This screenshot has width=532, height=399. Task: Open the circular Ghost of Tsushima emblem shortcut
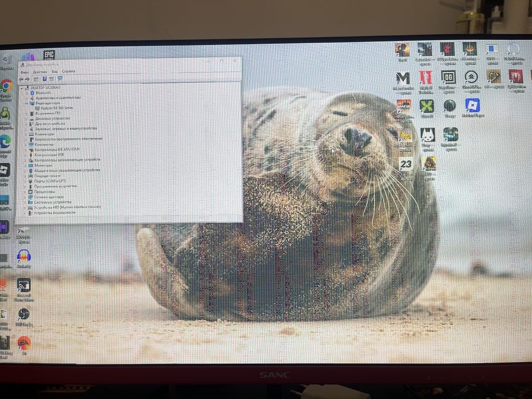(x=471, y=77)
